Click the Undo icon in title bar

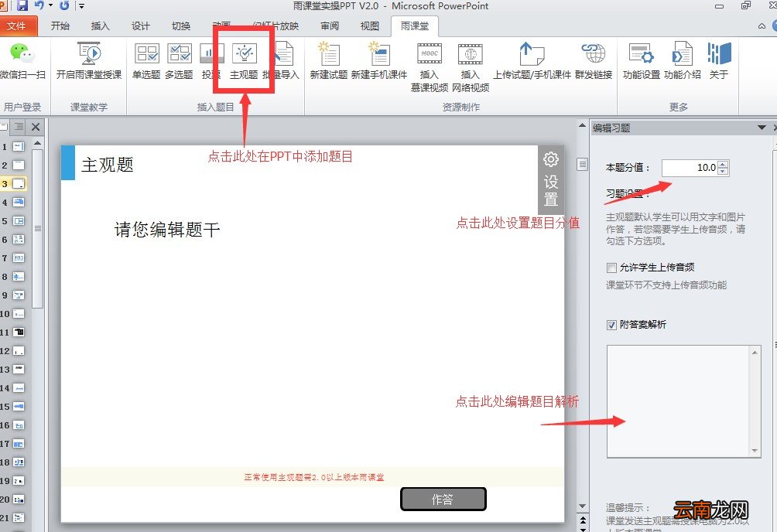click(39, 5)
